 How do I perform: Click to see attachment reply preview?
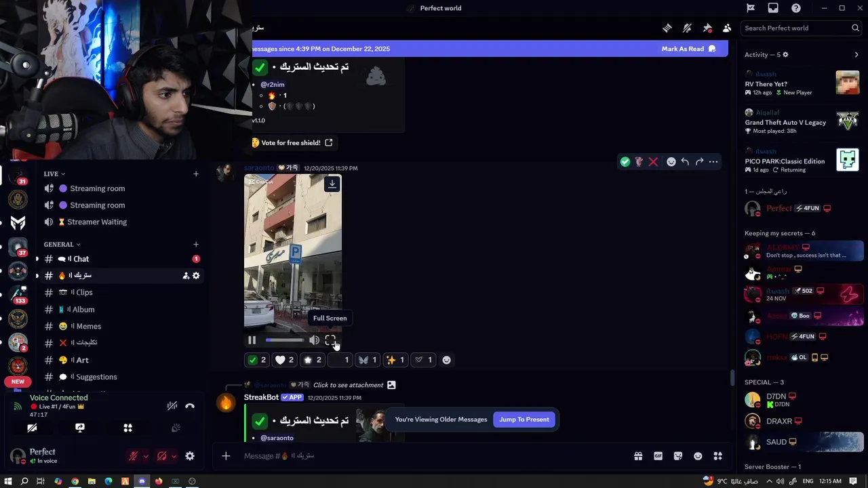348,385
